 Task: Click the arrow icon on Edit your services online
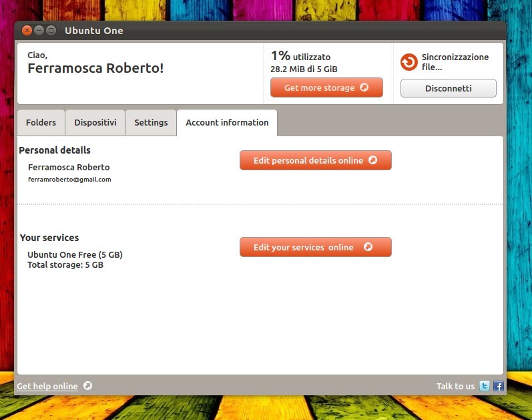point(368,247)
